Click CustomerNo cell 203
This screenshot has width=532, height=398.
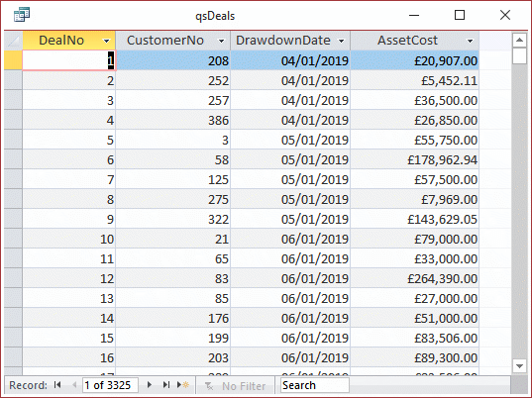pyautogui.click(x=173, y=357)
